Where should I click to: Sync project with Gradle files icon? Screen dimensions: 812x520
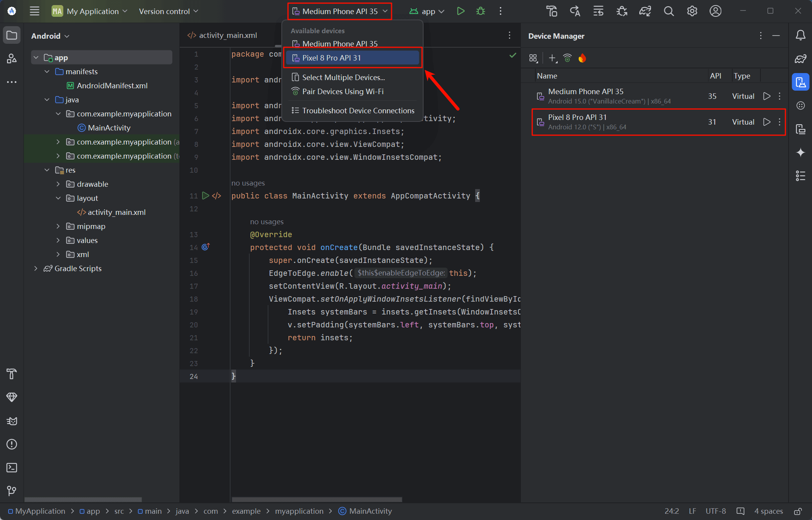(x=645, y=11)
